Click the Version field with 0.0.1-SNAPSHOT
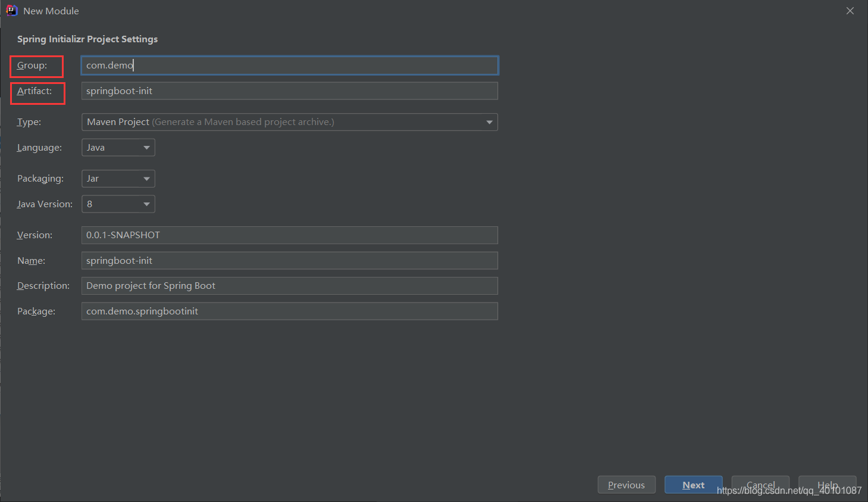The height and width of the screenshot is (502, 868). tap(290, 235)
